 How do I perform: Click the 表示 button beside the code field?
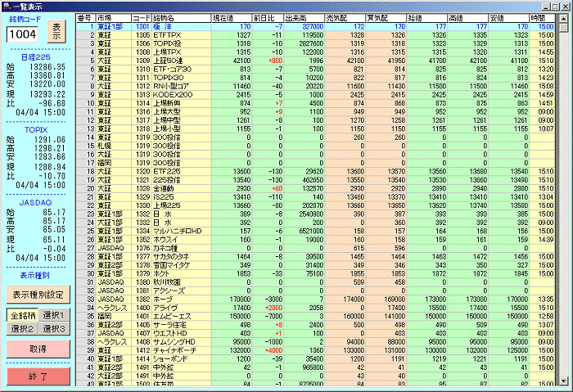[x=56, y=31]
